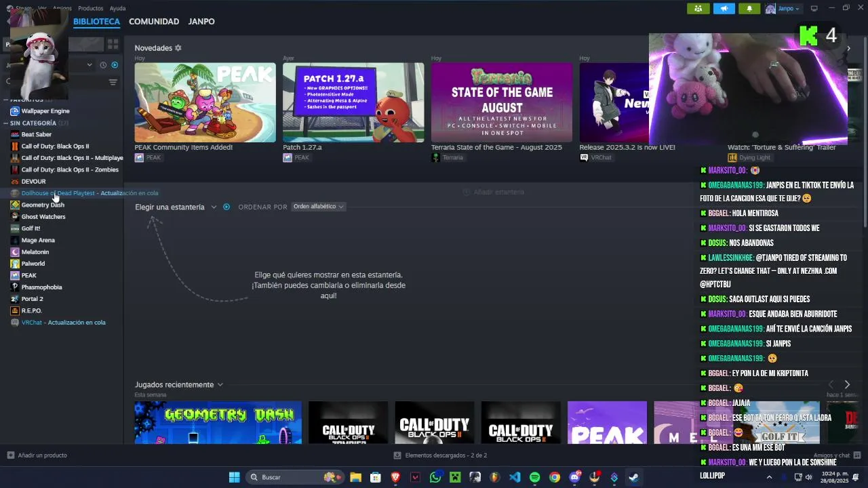The height and width of the screenshot is (488, 868).
Task: Open the Patch 1.27.a news card
Action: (353, 103)
